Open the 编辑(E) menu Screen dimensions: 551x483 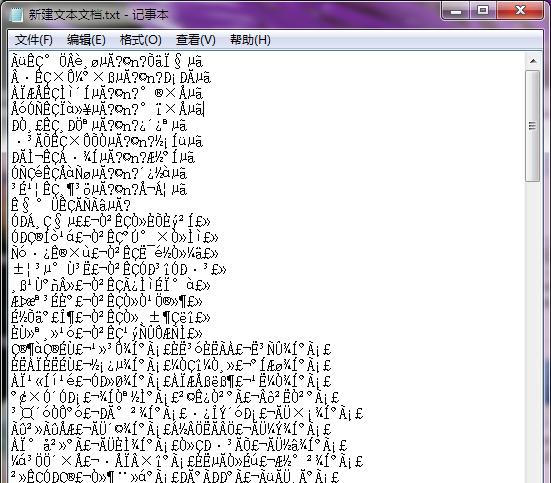[x=86, y=40]
